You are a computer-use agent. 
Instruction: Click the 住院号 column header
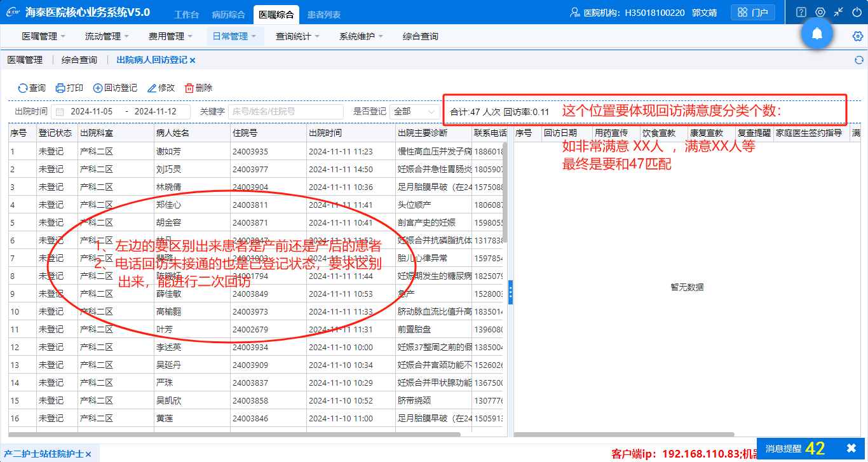268,133
